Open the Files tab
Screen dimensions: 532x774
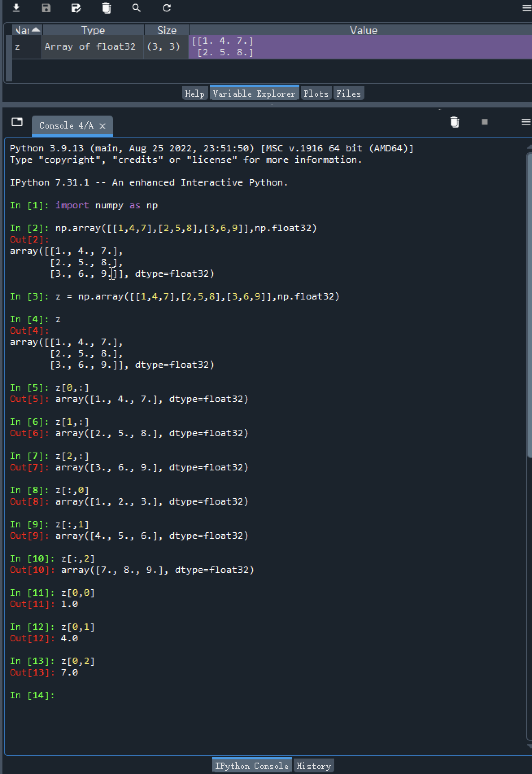click(x=349, y=94)
